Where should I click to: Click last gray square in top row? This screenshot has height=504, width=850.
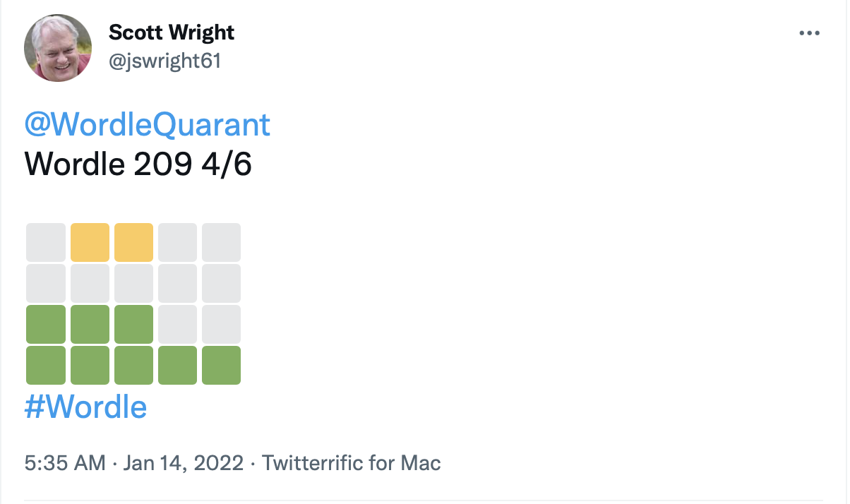(x=221, y=243)
